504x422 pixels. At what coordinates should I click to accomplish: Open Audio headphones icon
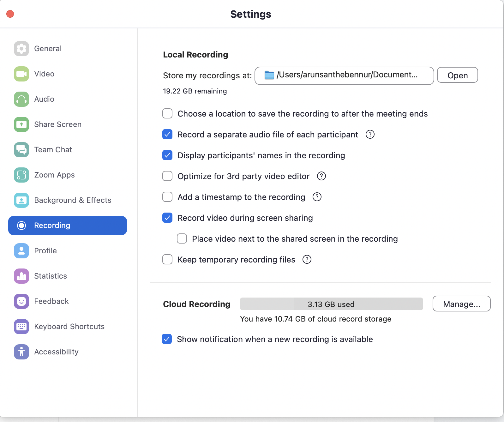point(21,99)
